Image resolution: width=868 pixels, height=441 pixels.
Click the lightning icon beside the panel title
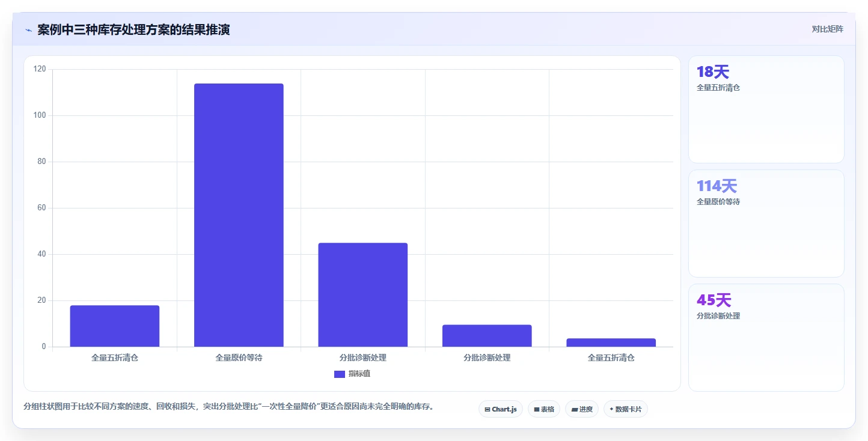29,30
